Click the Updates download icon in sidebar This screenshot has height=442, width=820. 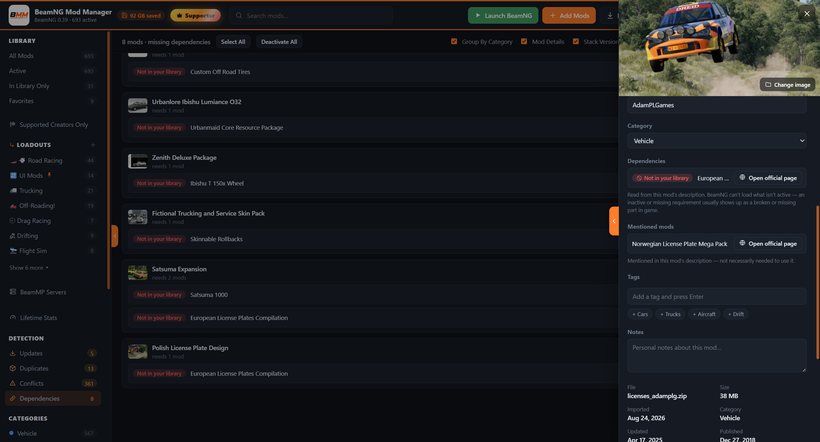(13, 353)
